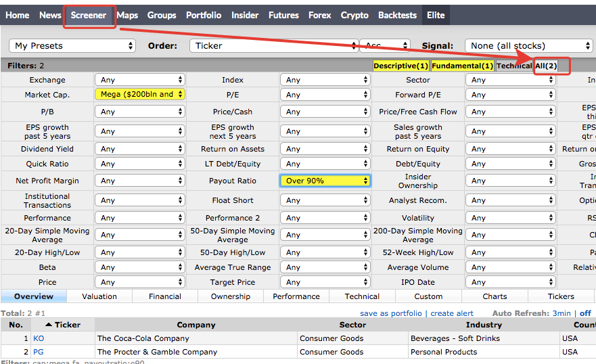Open the Order dropdown set to Ticker
This screenshot has width=596, height=364.
tap(271, 46)
